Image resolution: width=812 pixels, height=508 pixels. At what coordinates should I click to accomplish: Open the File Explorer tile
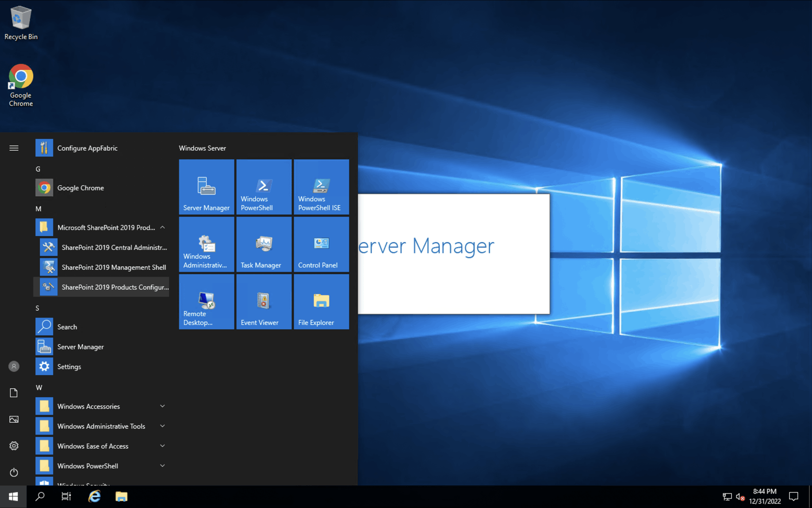322,302
